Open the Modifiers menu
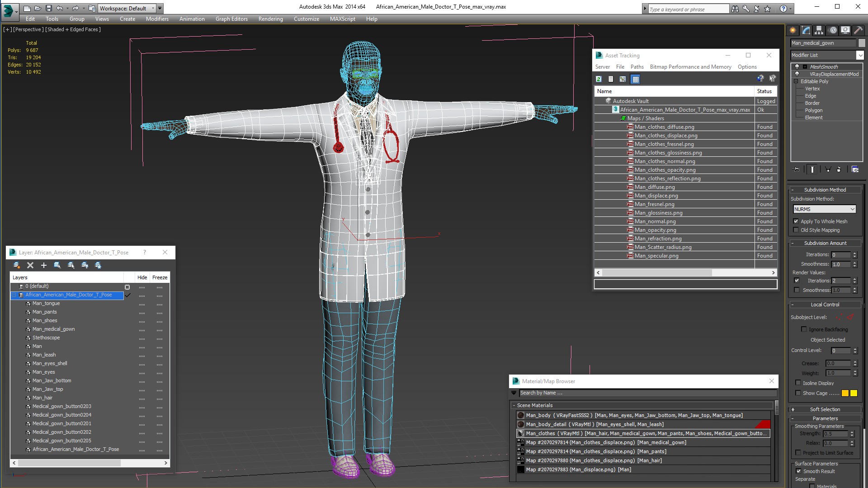This screenshot has height=488, width=868. [157, 19]
